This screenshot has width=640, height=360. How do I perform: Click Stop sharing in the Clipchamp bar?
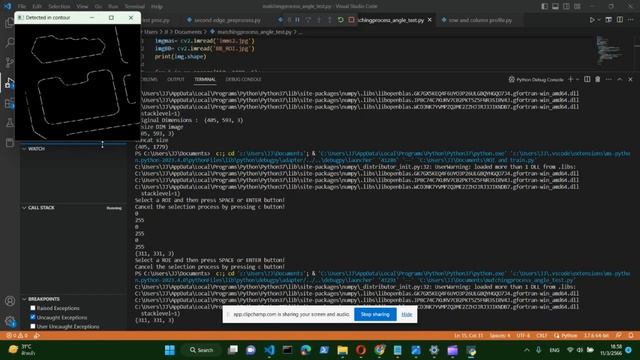[x=375, y=314]
